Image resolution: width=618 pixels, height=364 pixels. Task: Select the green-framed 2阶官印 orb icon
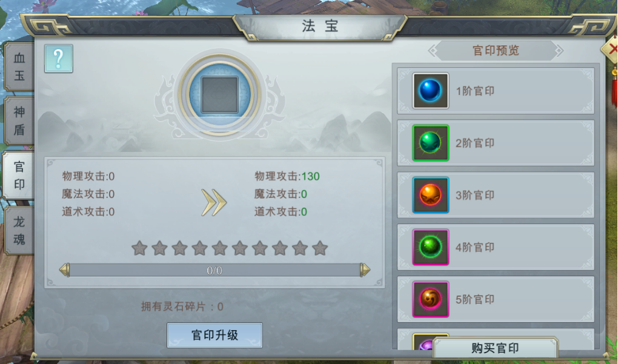(430, 142)
